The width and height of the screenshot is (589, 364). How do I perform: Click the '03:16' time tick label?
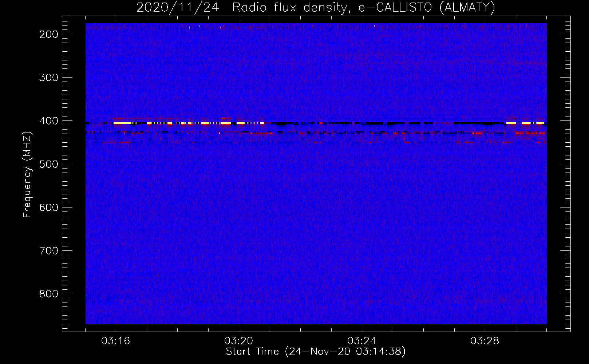116,341
